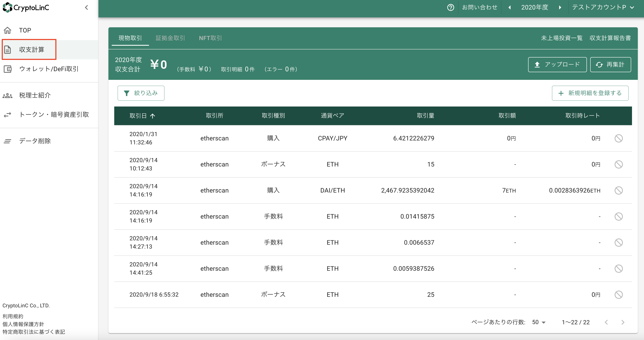Open データ削除 in the sidebar
This screenshot has width=644, height=340.
pyautogui.click(x=49, y=141)
